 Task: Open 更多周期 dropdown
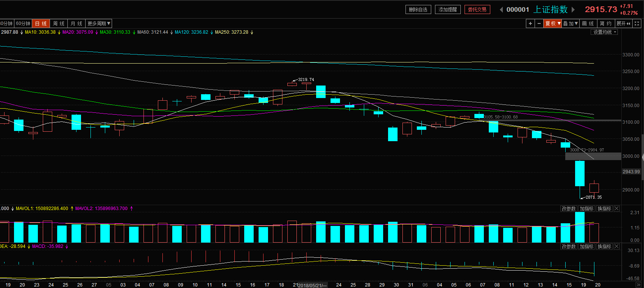(98, 23)
